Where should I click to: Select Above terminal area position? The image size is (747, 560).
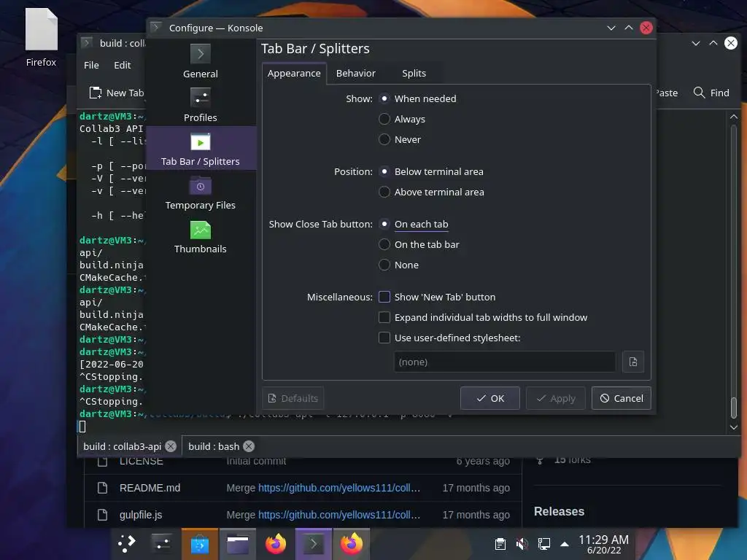click(384, 192)
